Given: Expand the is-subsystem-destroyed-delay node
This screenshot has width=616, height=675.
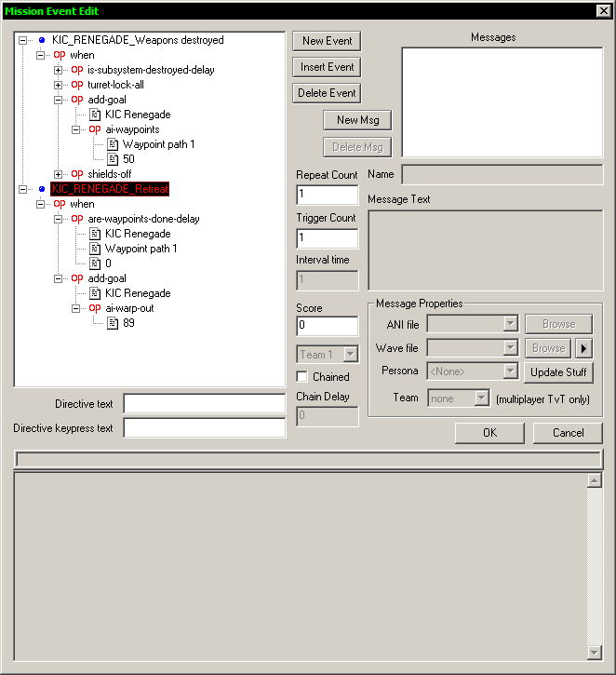Looking at the screenshot, I should coord(59,70).
